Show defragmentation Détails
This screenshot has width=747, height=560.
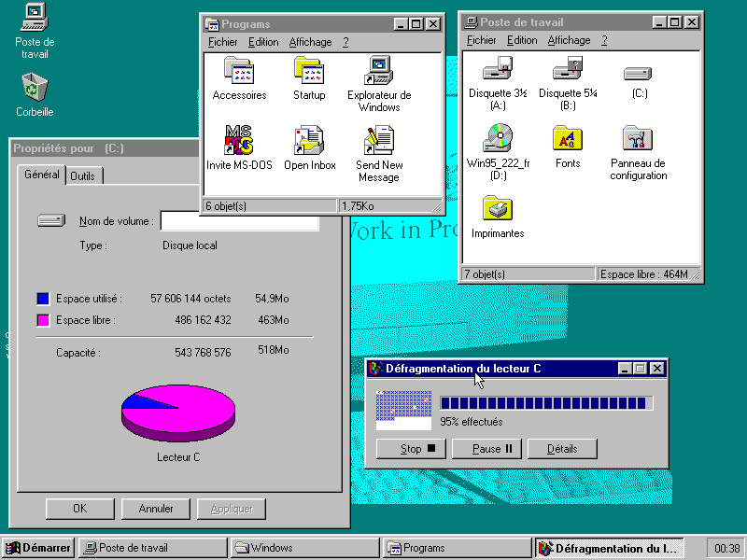(x=562, y=449)
